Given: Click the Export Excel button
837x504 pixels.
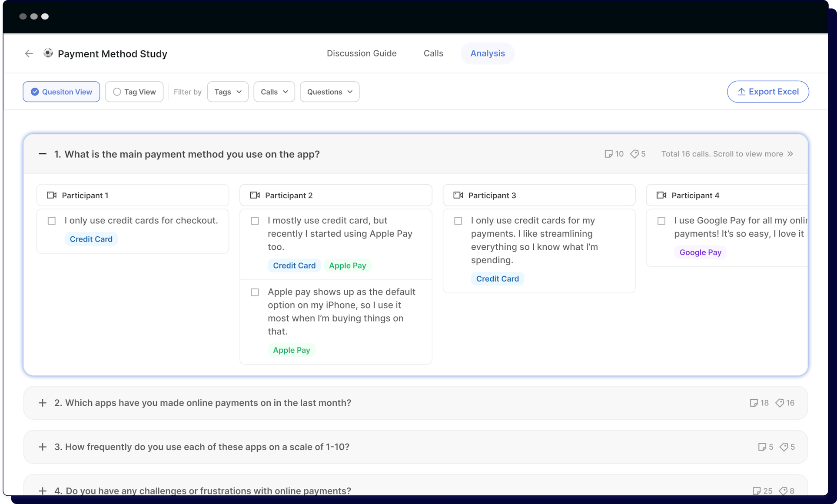Looking at the screenshot, I should 767,92.
